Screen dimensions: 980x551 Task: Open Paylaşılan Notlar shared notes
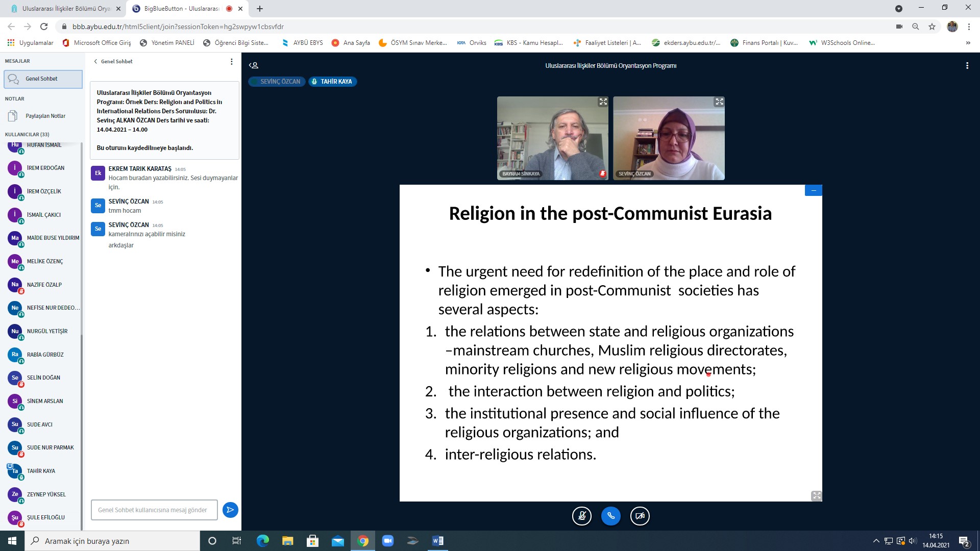(x=45, y=116)
